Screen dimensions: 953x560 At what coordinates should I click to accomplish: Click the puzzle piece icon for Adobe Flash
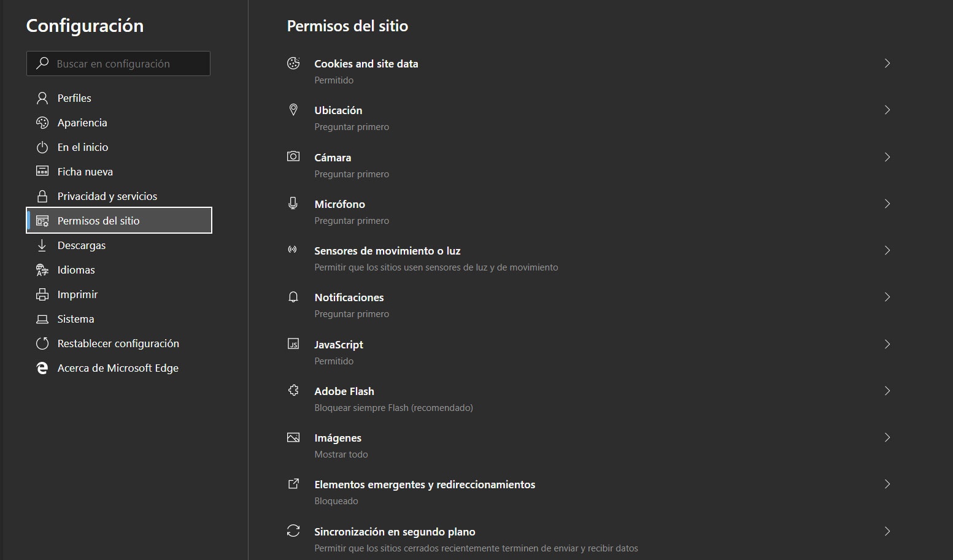(x=293, y=391)
